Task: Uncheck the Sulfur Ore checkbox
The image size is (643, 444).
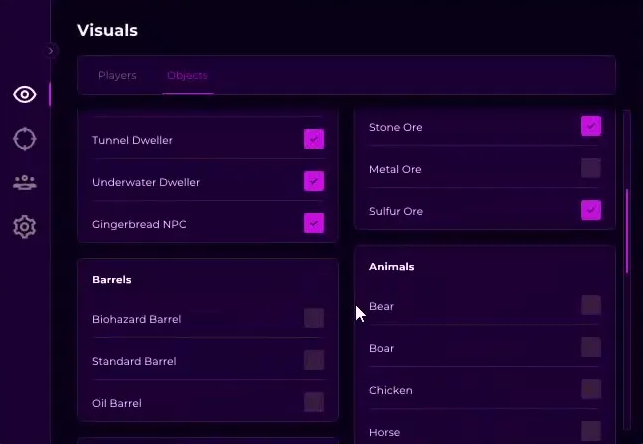Action: pos(591,210)
